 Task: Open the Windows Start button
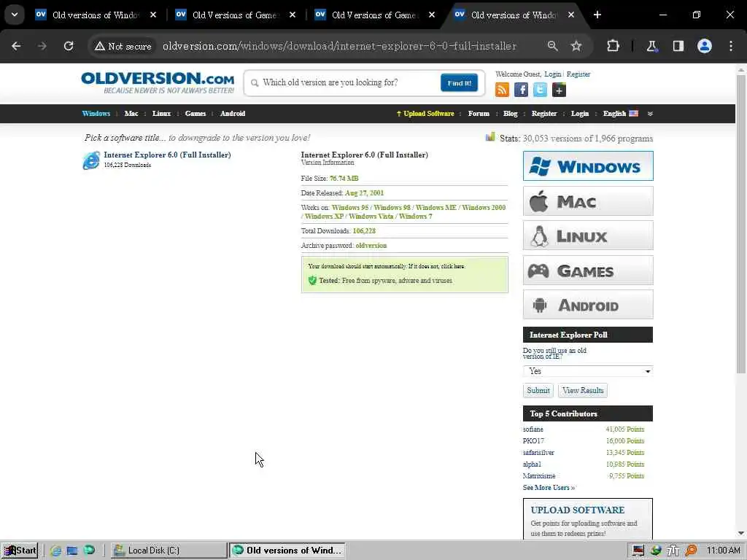point(20,551)
